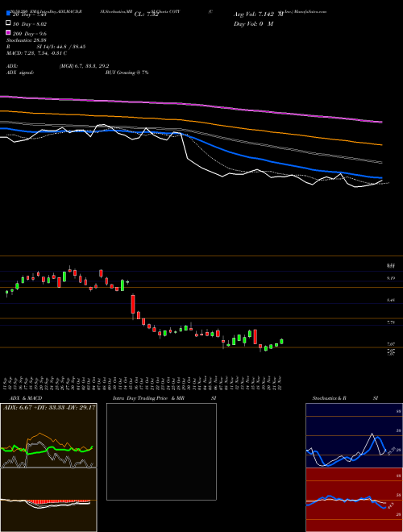Click the magenta 200 day moving average line
Screen dimensions: 403x532
[x=191, y=104]
